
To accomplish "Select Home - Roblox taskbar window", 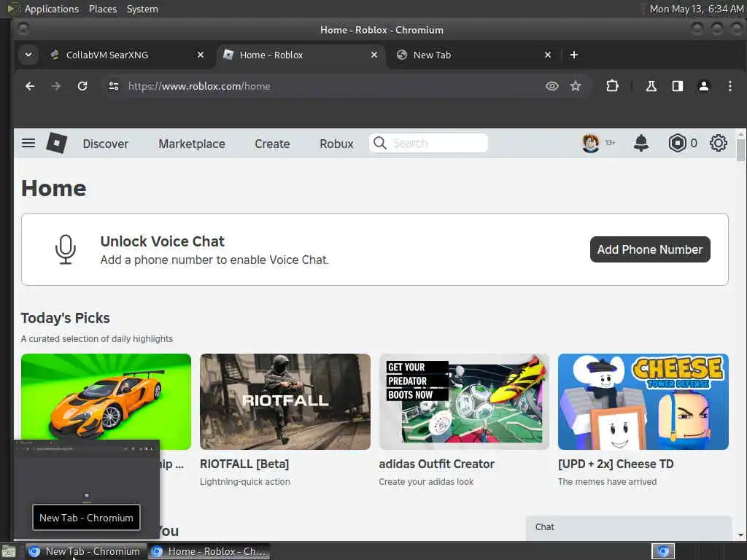I will (209, 551).
